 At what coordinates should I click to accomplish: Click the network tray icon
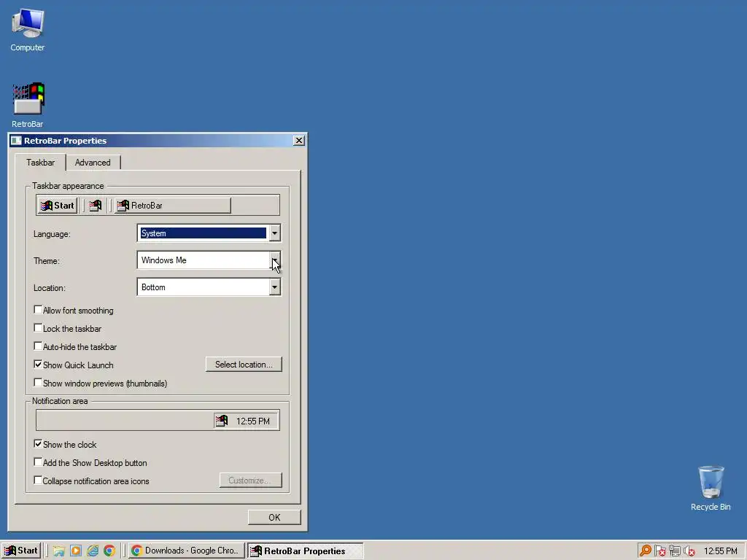675,551
